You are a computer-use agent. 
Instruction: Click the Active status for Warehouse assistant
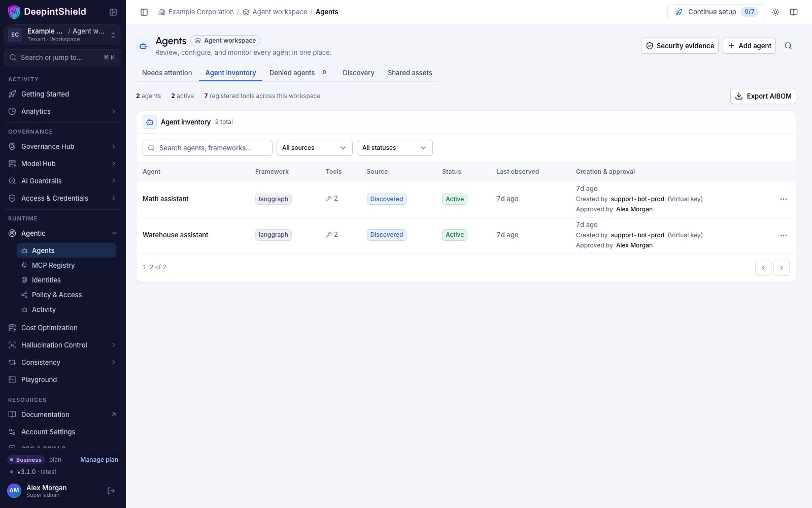[455, 235]
